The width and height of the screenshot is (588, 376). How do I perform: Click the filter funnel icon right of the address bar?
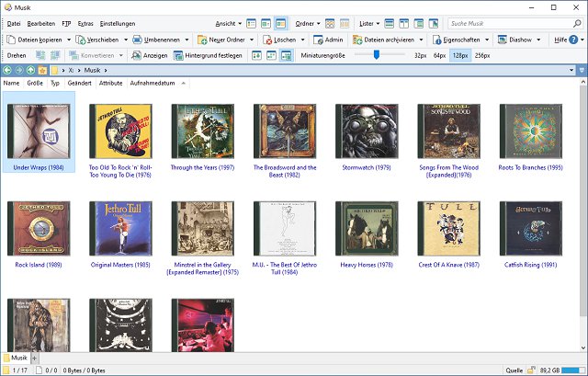(x=582, y=70)
